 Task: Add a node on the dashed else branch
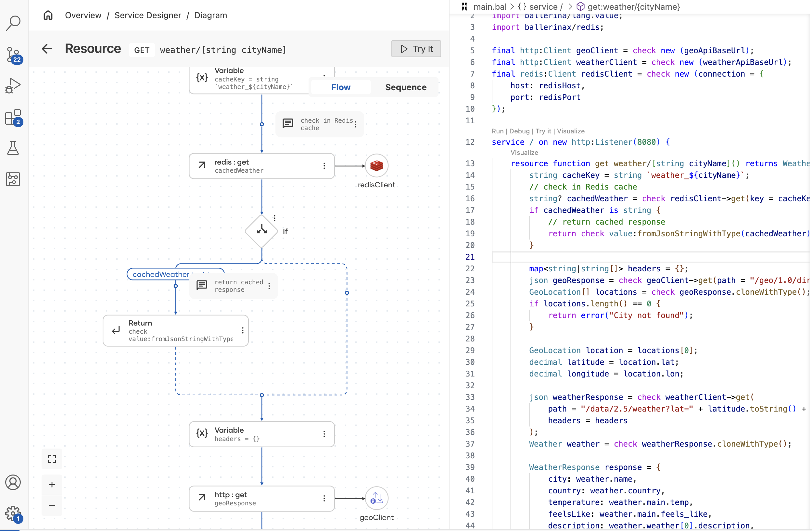click(347, 293)
